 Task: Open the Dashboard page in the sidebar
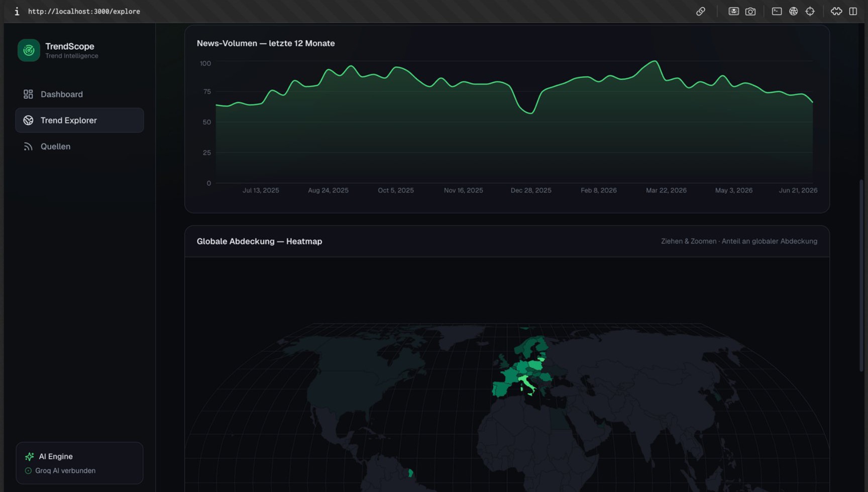click(x=79, y=94)
